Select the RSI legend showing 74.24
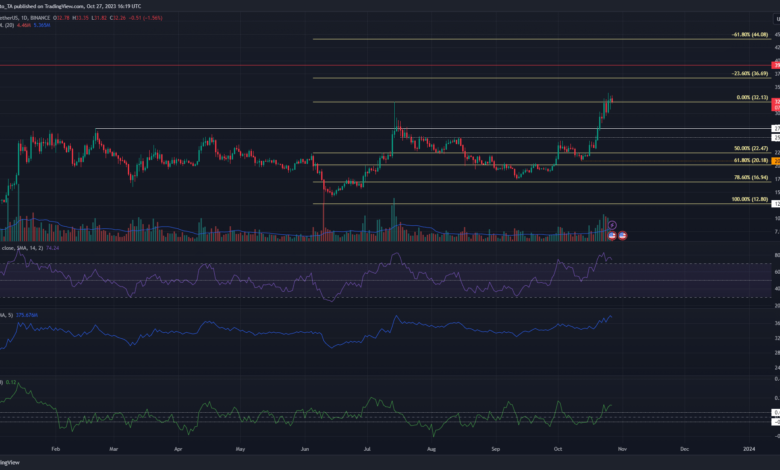 coord(25,245)
